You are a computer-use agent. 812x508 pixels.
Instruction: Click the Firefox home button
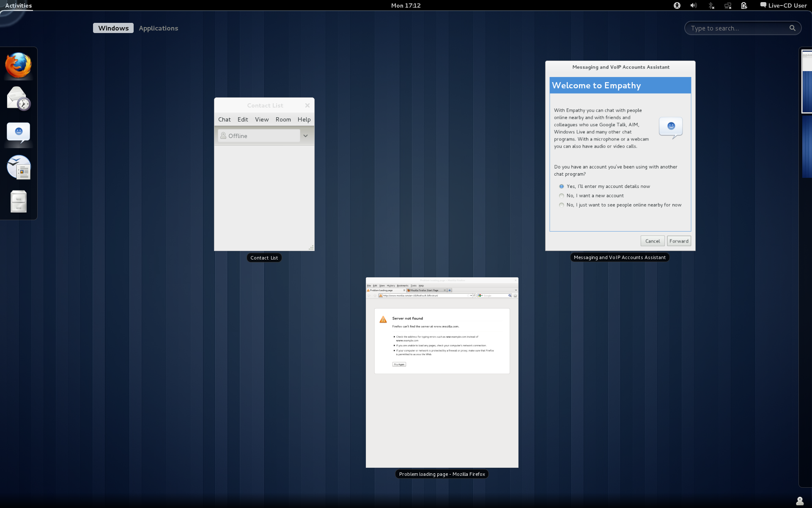515,295
